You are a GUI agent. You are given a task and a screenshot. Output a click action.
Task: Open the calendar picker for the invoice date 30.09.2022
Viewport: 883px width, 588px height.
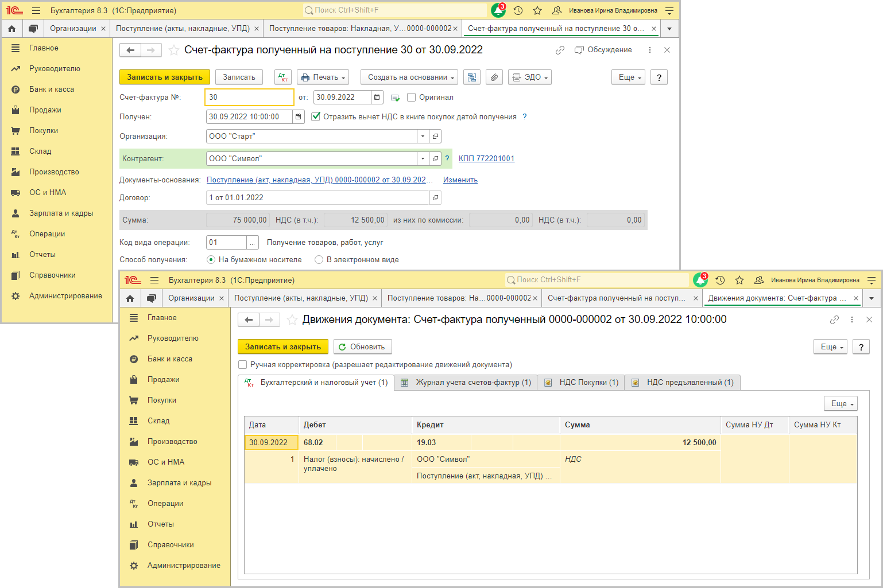[x=377, y=98]
